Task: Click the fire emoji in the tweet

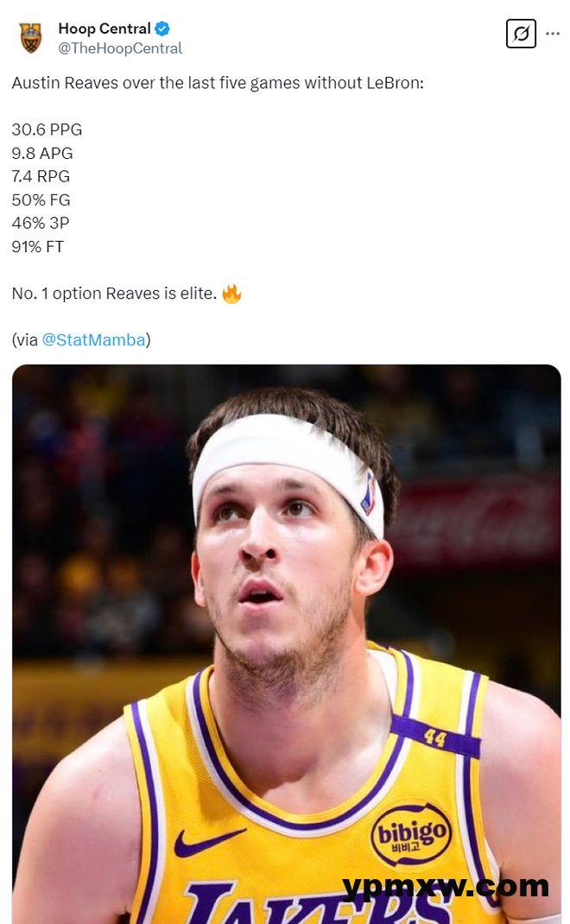Action: pyautogui.click(x=231, y=294)
